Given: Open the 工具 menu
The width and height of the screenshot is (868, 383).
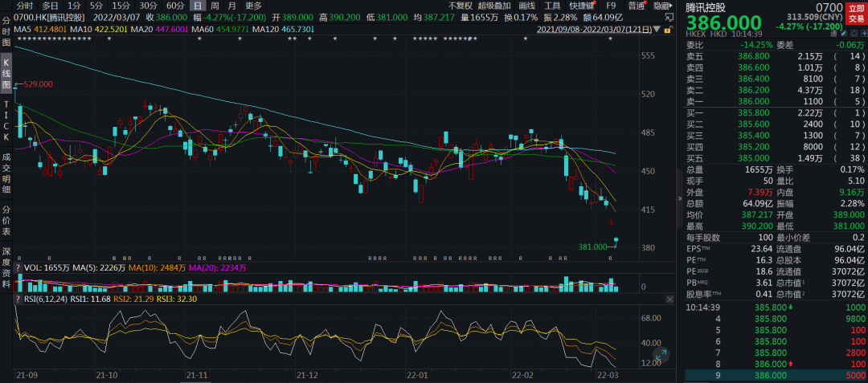Looking at the screenshot, I should pos(552,6).
